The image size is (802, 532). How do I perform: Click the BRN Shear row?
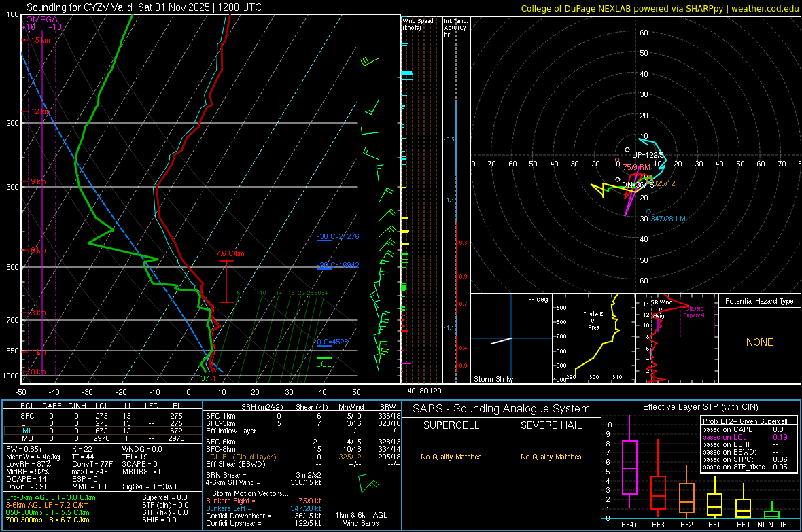pyautogui.click(x=264, y=475)
